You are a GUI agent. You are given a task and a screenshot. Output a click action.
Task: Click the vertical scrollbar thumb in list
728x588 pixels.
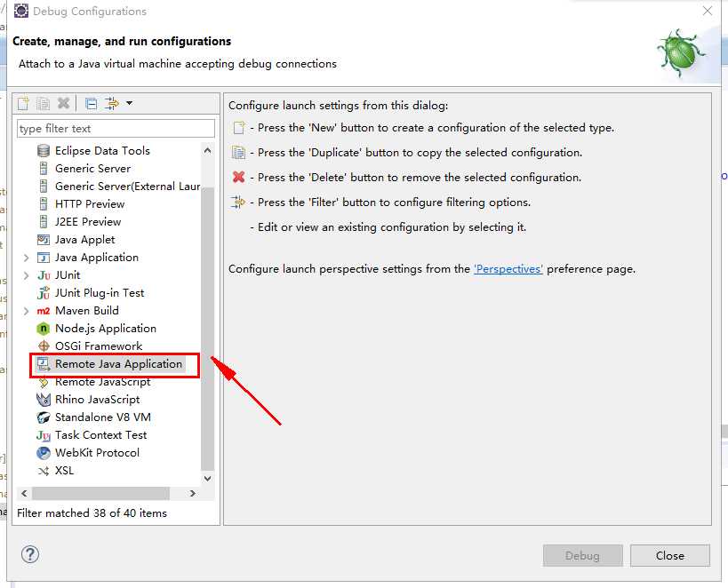tap(207, 329)
